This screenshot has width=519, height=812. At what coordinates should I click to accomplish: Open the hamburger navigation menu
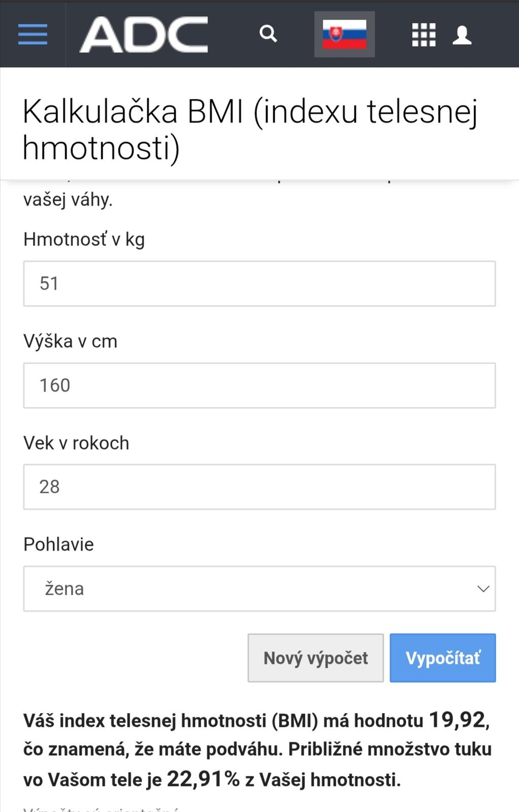tap(33, 35)
